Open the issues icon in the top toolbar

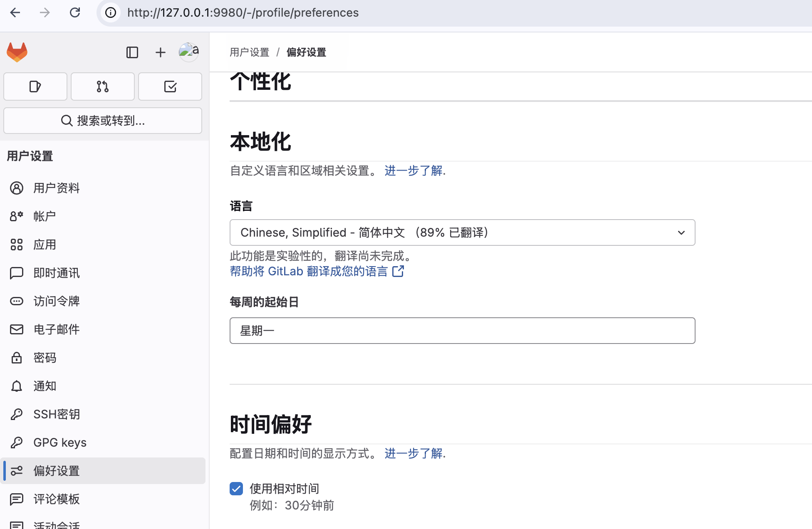35,87
